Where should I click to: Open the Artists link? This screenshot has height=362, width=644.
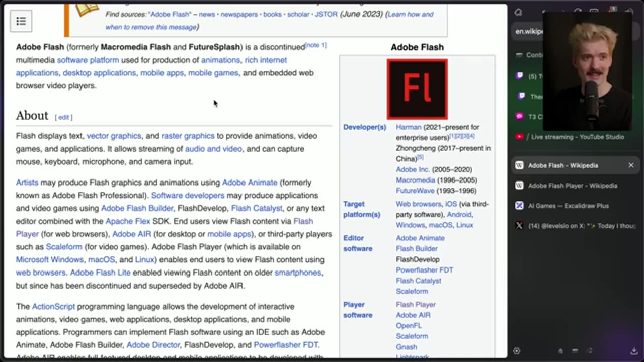pyautogui.click(x=27, y=183)
